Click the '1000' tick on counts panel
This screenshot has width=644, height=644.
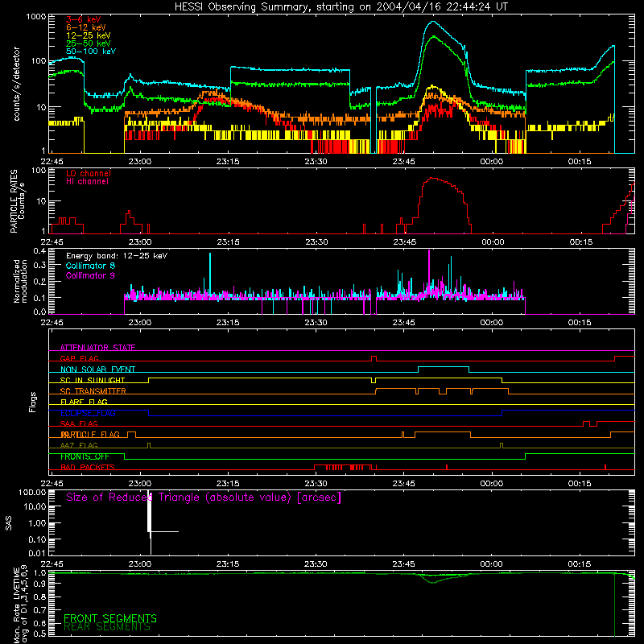click(36, 17)
